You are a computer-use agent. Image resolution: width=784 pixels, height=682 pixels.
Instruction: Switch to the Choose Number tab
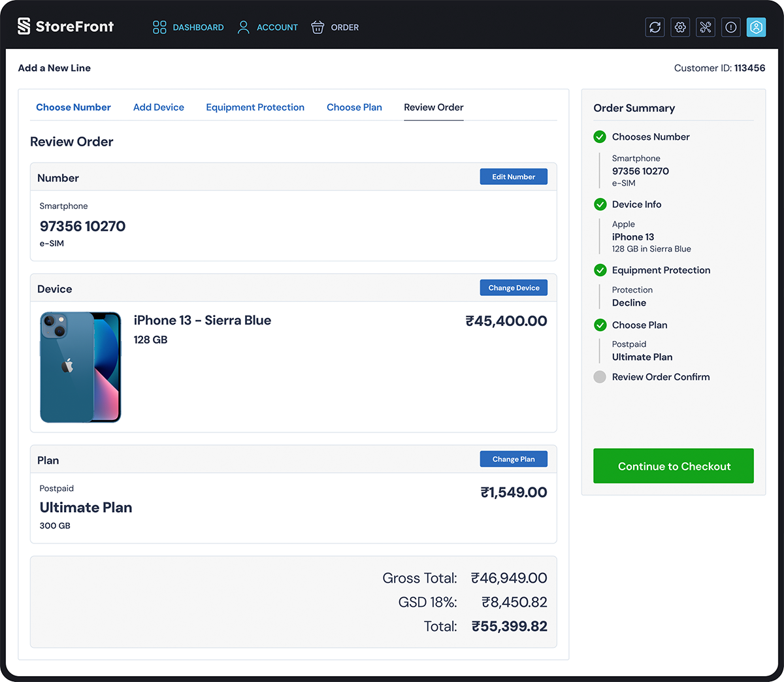coord(73,107)
